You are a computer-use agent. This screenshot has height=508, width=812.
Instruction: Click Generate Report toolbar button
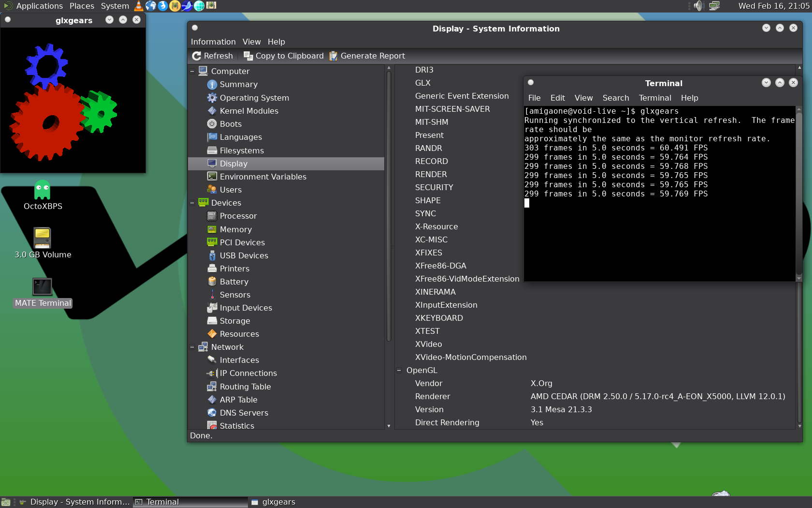(x=367, y=56)
